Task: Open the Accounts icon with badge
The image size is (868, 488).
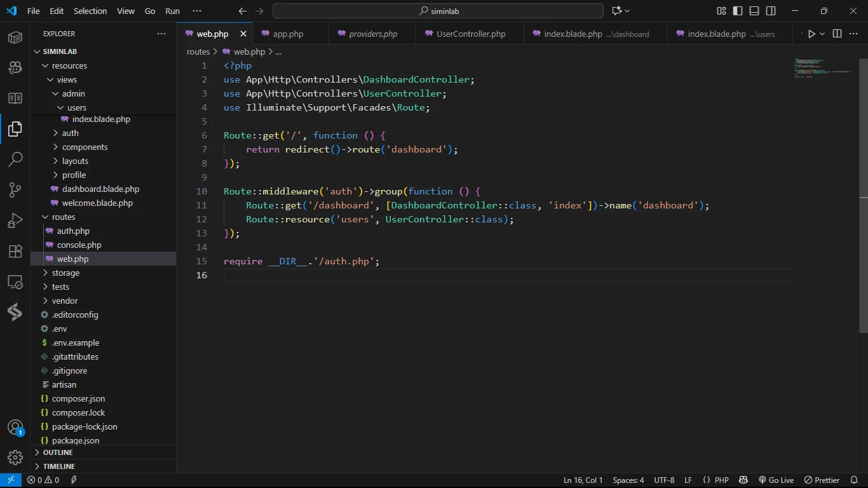Action: pos(15,427)
